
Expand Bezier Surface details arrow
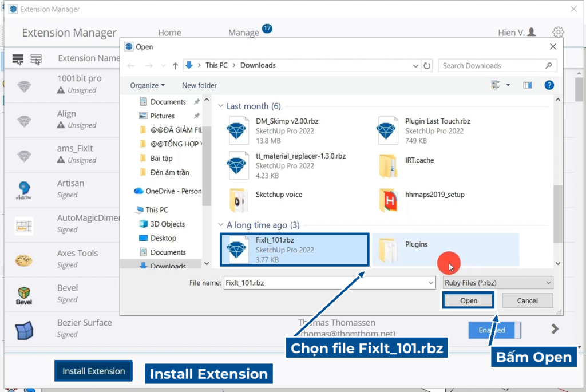tap(555, 329)
